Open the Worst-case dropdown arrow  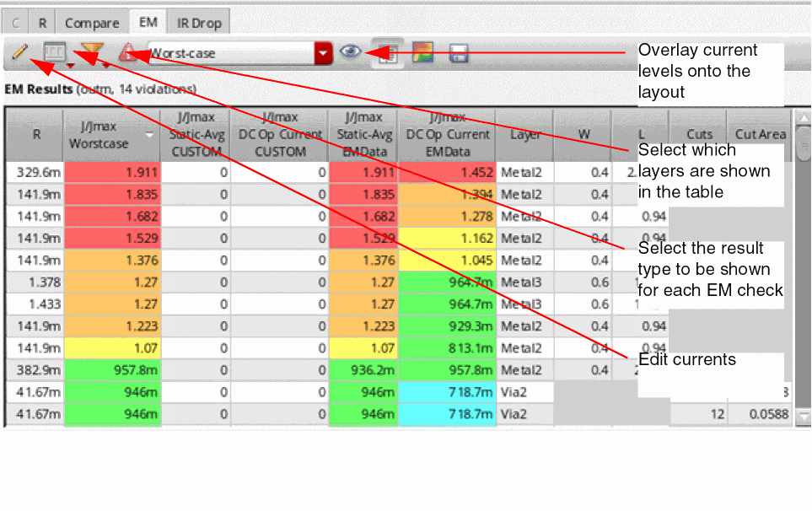[x=323, y=53]
